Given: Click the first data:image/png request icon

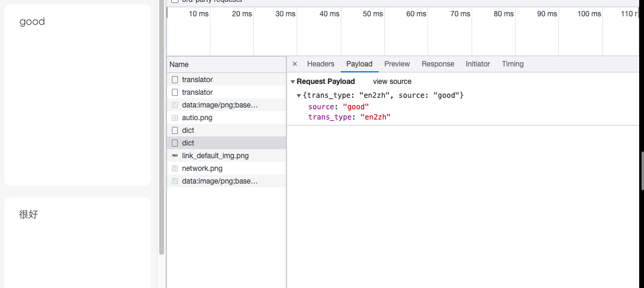Looking at the screenshot, I should click(175, 105).
